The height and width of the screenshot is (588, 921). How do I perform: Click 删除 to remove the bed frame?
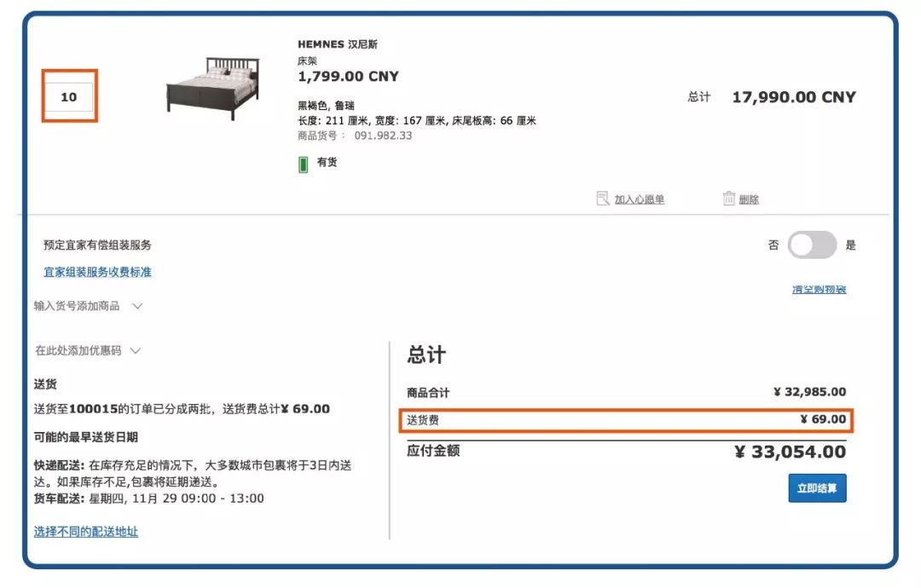748,198
